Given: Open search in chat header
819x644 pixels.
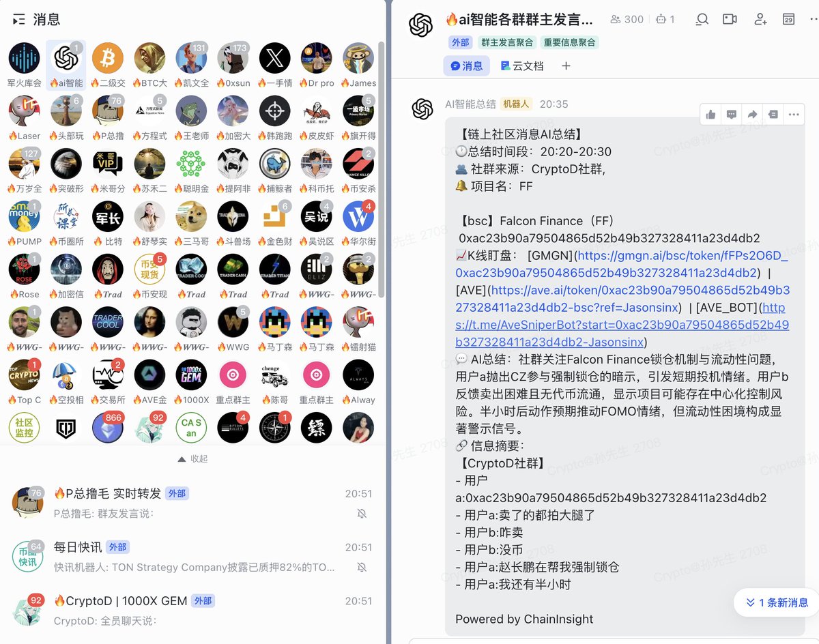Looking at the screenshot, I should click(x=702, y=19).
